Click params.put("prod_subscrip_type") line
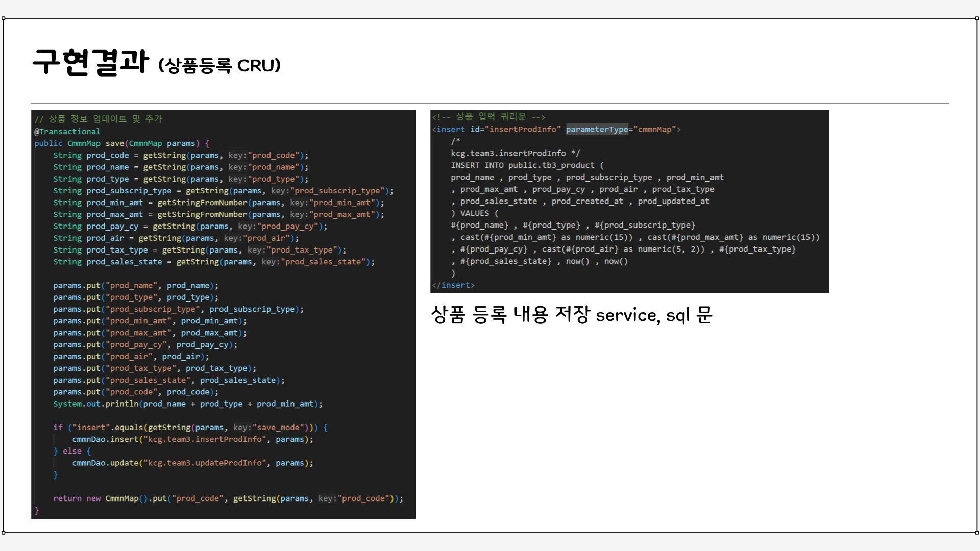Screen dimensions: 980x551 pyautogui.click(x=179, y=309)
